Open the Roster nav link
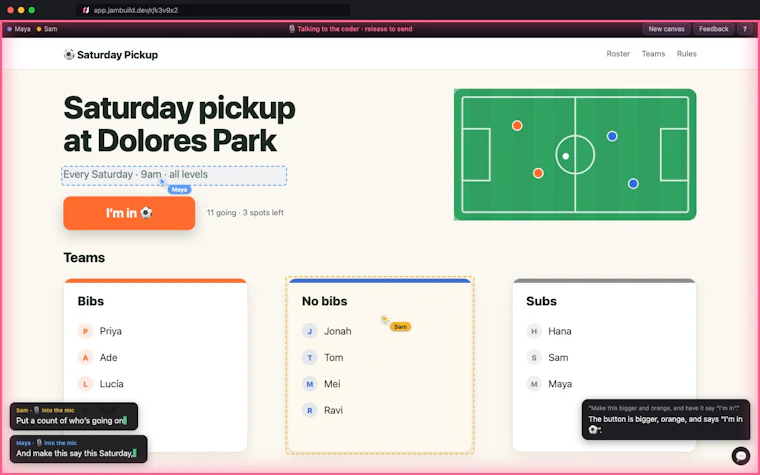The height and width of the screenshot is (475, 760). pos(618,54)
